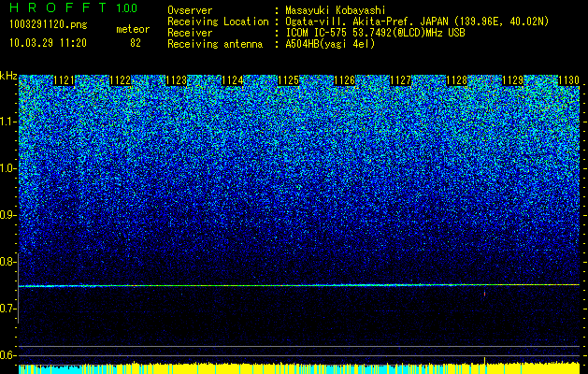Click the 1.0 frequency axis label

(7, 168)
